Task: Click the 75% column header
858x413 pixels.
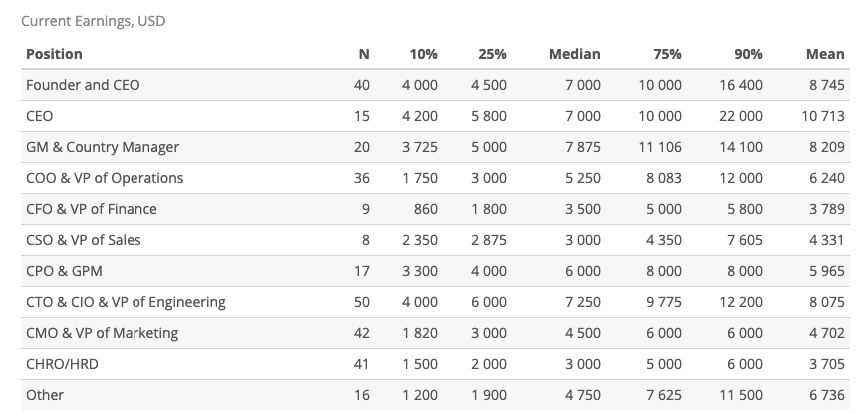Action: [667, 54]
